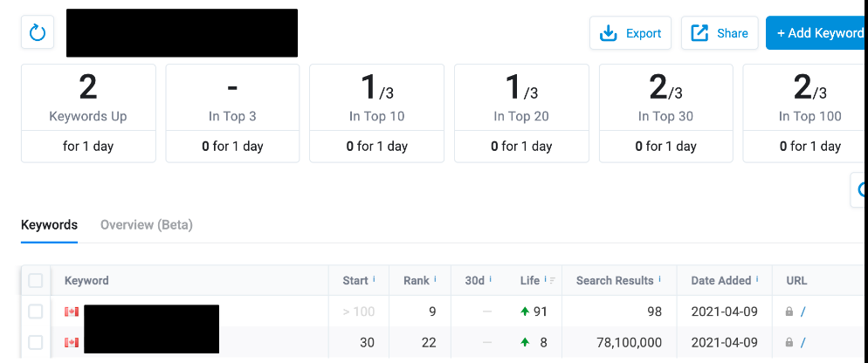Open the Overview (Beta) tab

point(147,225)
